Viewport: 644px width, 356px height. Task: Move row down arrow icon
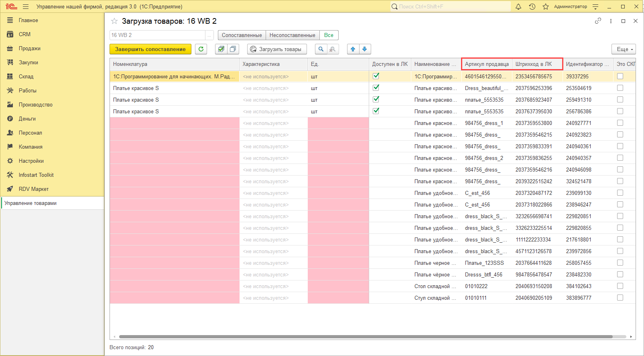tap(365, 49)
